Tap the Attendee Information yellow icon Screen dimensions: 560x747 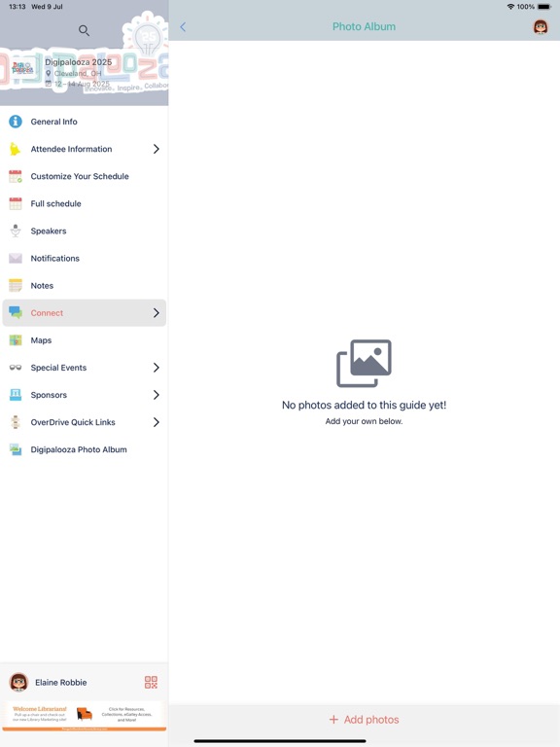click(x=16, y=149)
